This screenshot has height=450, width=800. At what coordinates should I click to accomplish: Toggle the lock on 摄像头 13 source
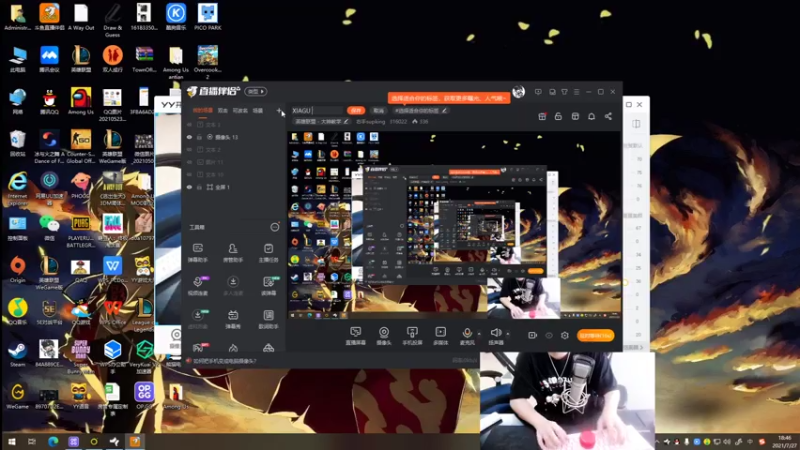pos(199,137)
